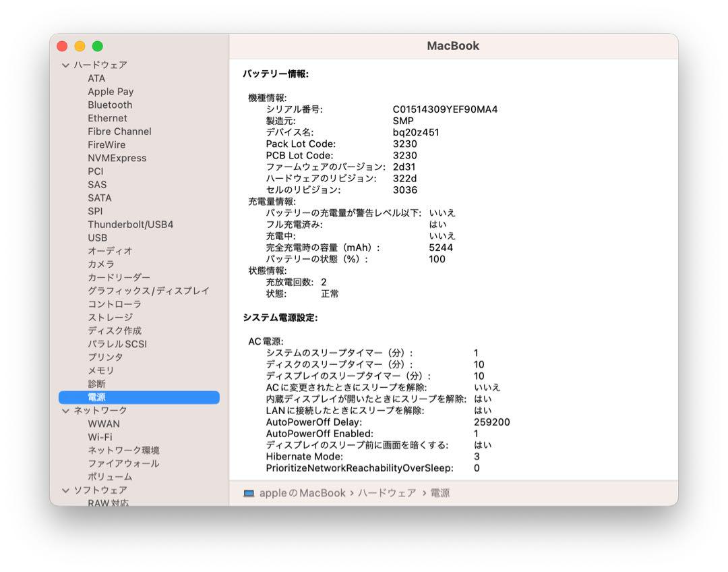
Task: Click the full charge capacity value 5244
Action: (441, 248)
